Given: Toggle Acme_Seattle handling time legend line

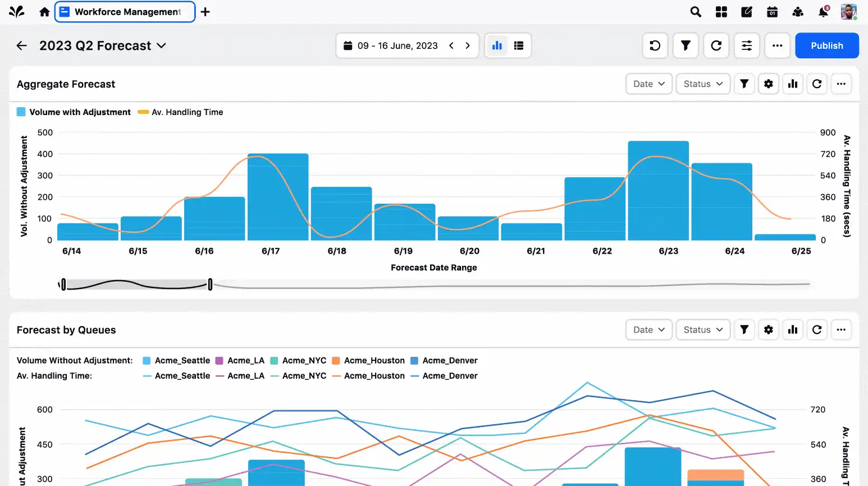Looking at the screenshot, I should [176, 376].
